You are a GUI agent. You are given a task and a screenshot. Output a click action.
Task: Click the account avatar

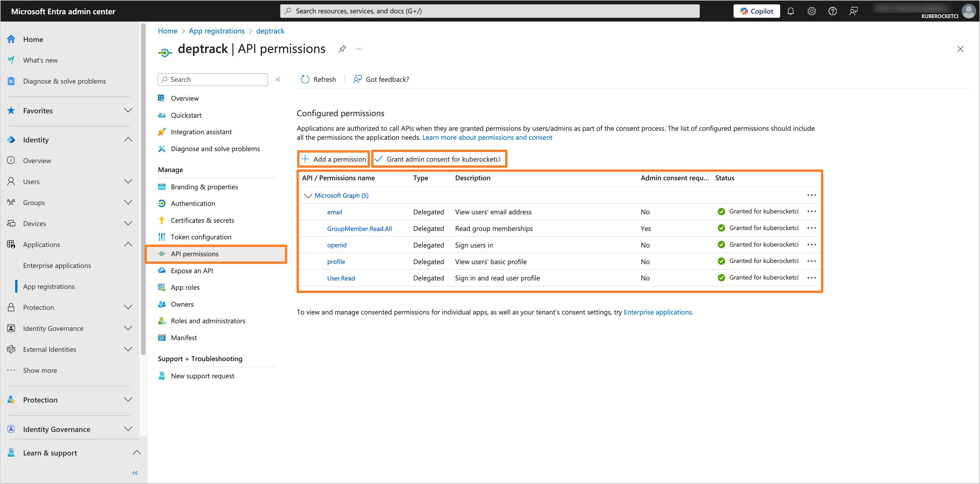point(968,11)
